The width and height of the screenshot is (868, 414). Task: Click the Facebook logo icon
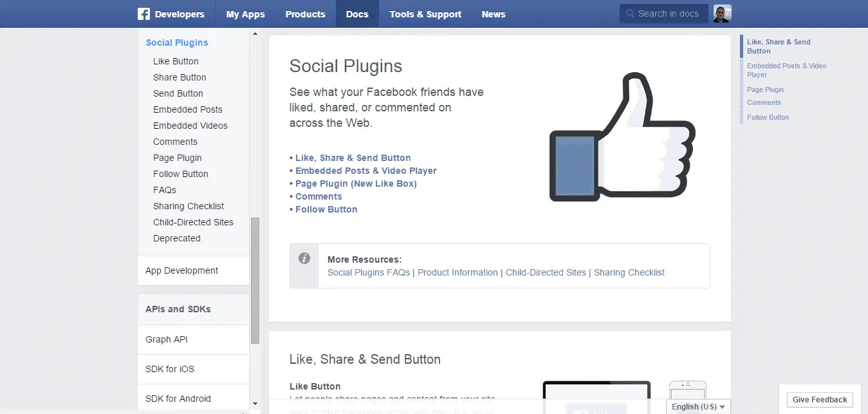143,14
